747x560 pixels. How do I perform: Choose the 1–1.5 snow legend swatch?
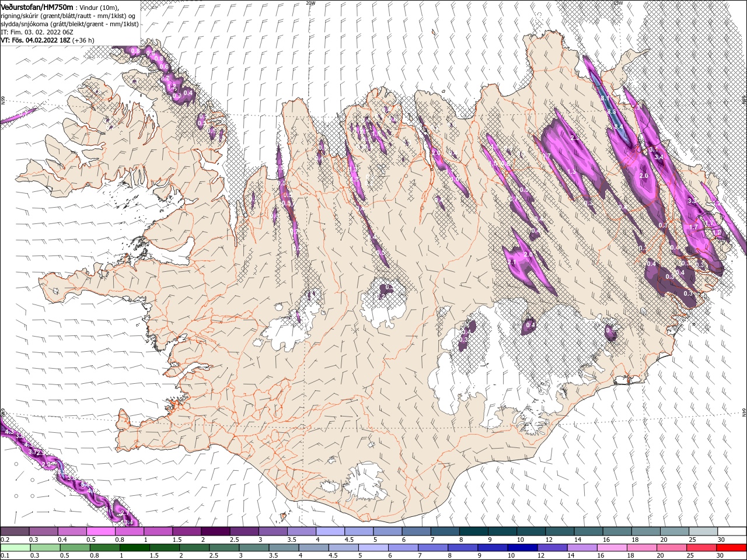click(x=158, y=531)
